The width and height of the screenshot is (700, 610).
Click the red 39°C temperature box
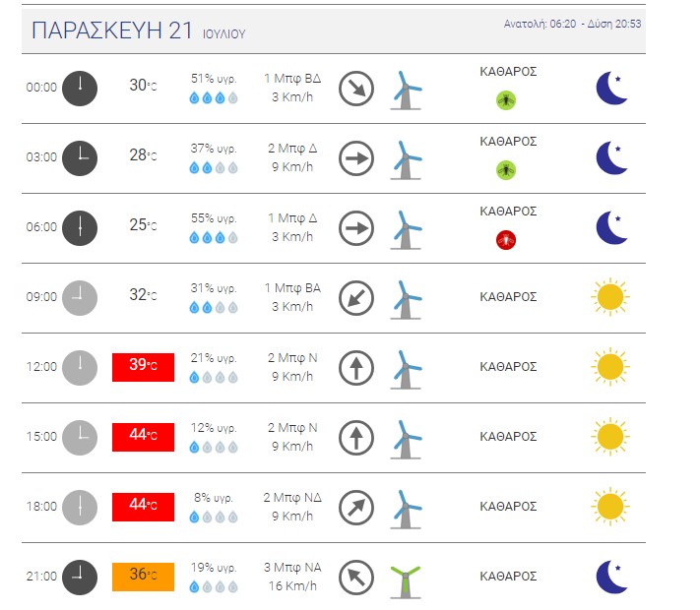(143, 367)
